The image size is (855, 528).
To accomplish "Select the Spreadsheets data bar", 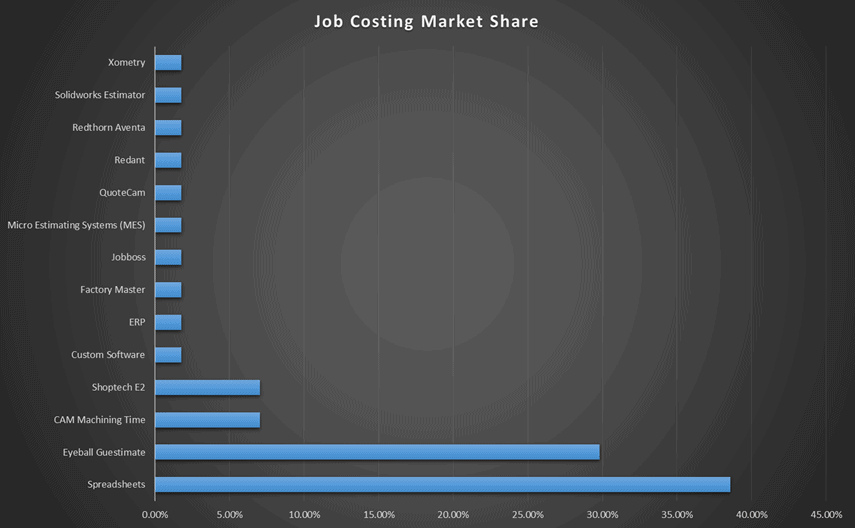I will click(x=443, y=484).
